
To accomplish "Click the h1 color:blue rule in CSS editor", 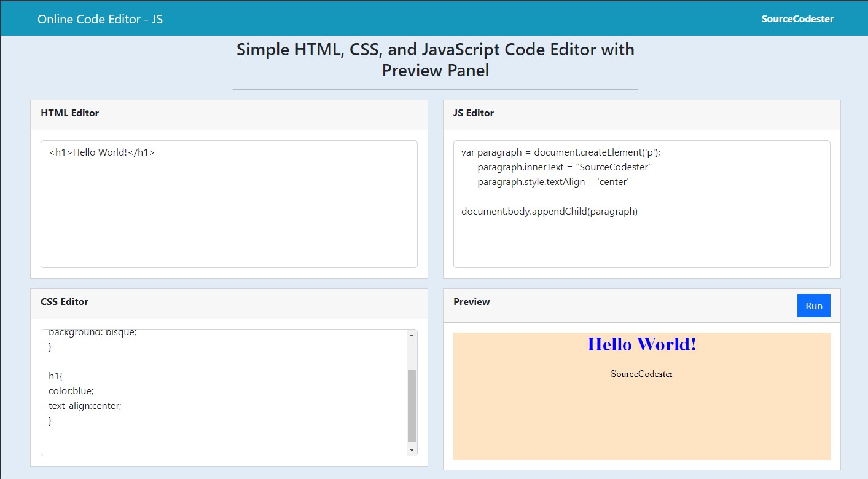I will pyautogui.click(x=71, y=390).
